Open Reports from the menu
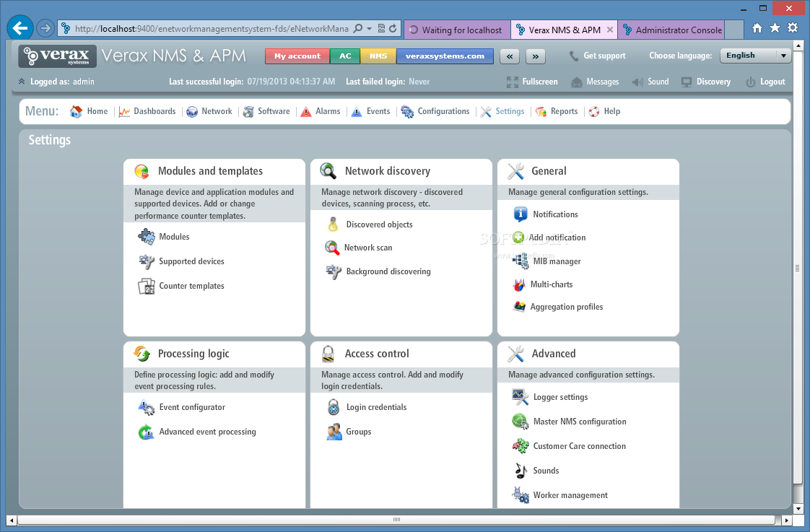This screenshot has height=532, width=810. pos(557,112)
